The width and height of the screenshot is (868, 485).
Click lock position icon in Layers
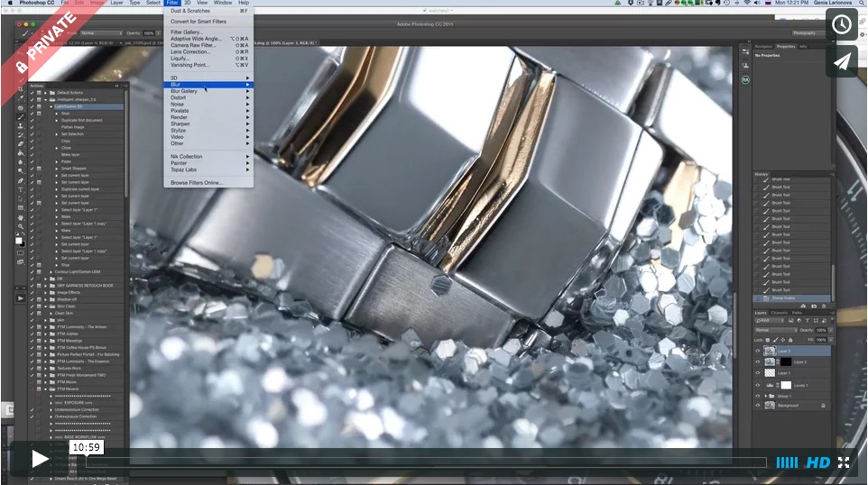pyautogui.click(x=783, y=340)
